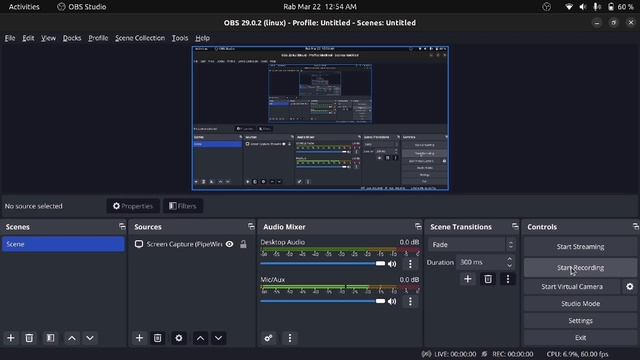The image size is (640, 360).
Task: Click Start Virtual Camera button
Action: pyautogui.click(x=572, y=287)
